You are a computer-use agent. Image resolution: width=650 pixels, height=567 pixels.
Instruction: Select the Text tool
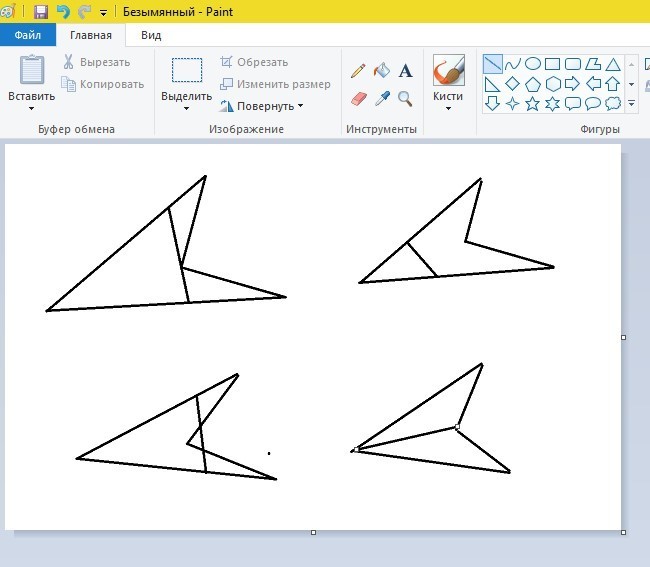tap(406, 71)
